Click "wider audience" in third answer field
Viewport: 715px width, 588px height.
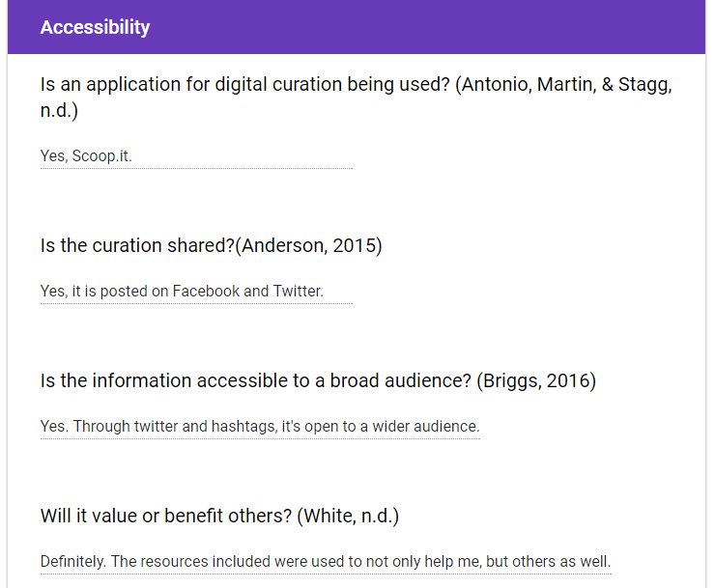click(426, 427)
